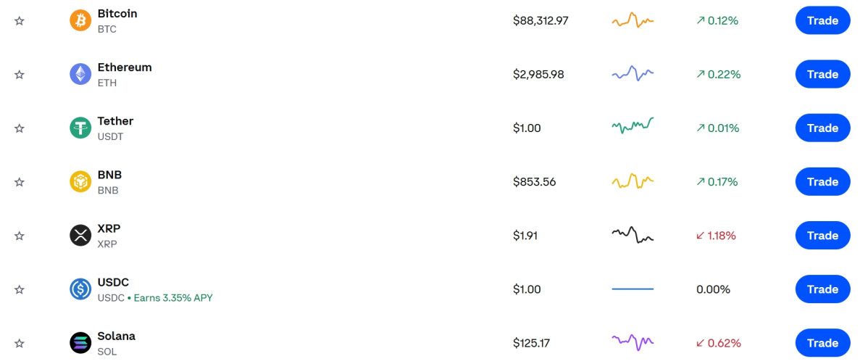The height and width of the screenshot is (364, 868).
Task: Star Bitcoin to add to watchlist
Action: (x=20, y=21)
